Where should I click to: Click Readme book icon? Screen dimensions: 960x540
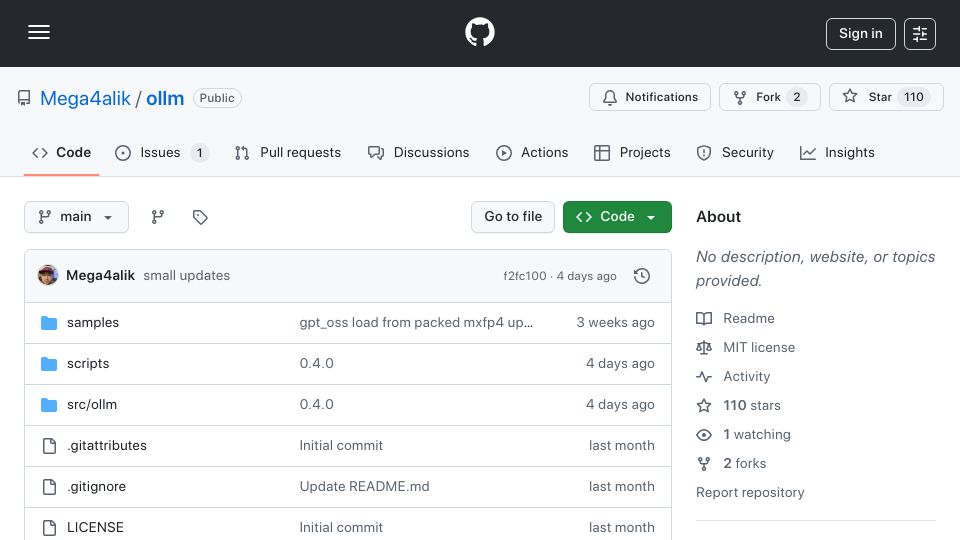click(x=704, y=318)
